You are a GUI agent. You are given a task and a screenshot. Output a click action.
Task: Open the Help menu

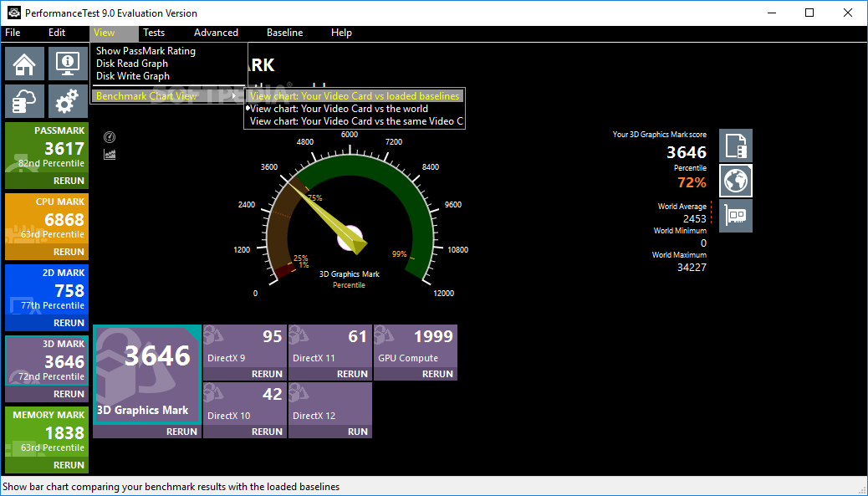[341, 33]
